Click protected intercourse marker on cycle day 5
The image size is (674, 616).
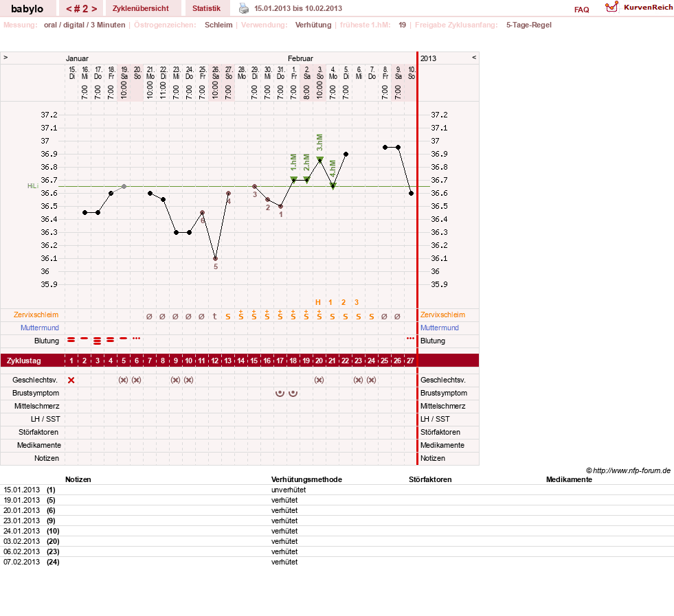tap(124, 380)
